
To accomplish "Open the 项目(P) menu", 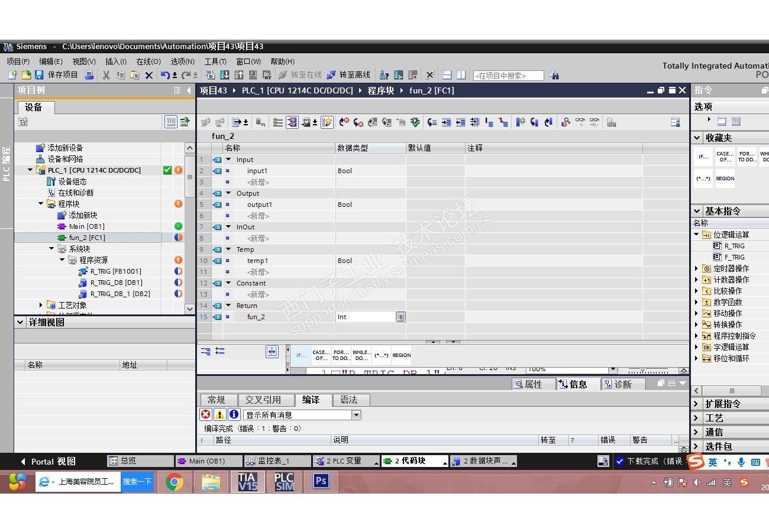I will pos(18,61).
